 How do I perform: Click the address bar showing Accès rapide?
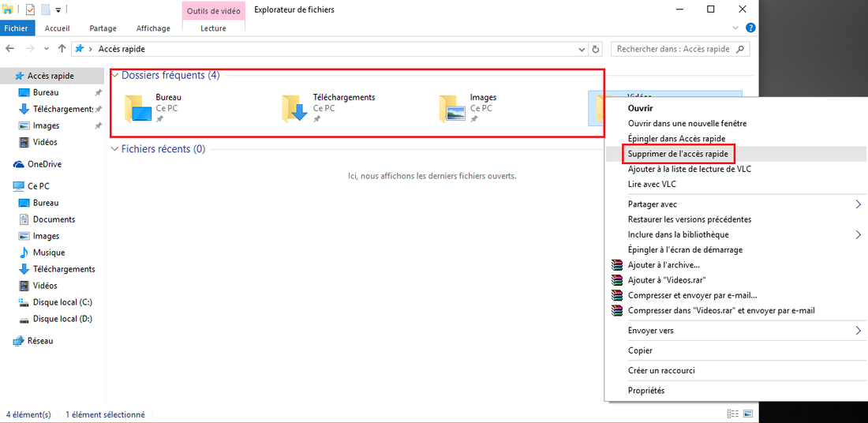329,49
